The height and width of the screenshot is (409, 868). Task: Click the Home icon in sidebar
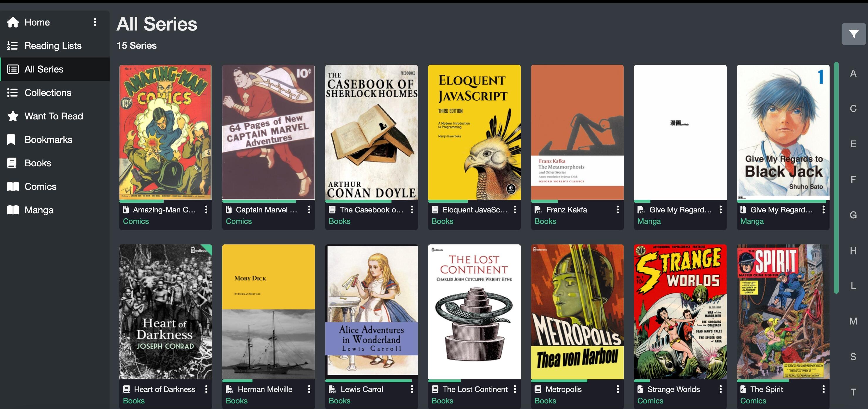coord(13,22)
